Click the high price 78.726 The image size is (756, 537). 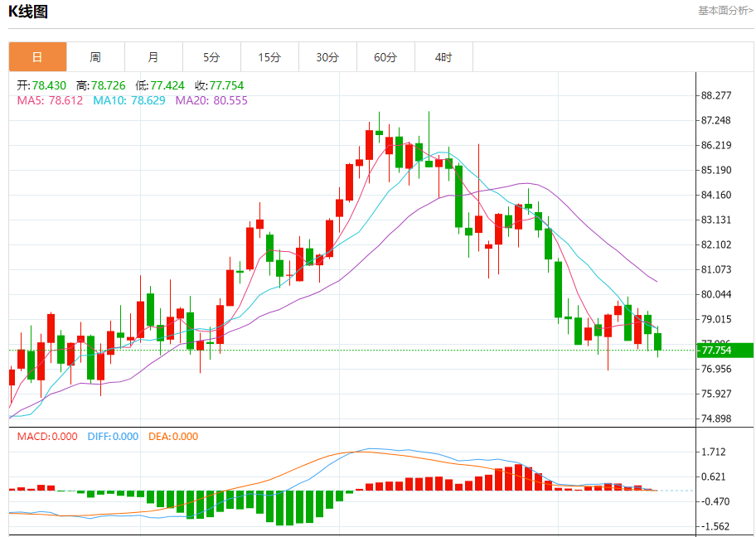click(109, 86)
